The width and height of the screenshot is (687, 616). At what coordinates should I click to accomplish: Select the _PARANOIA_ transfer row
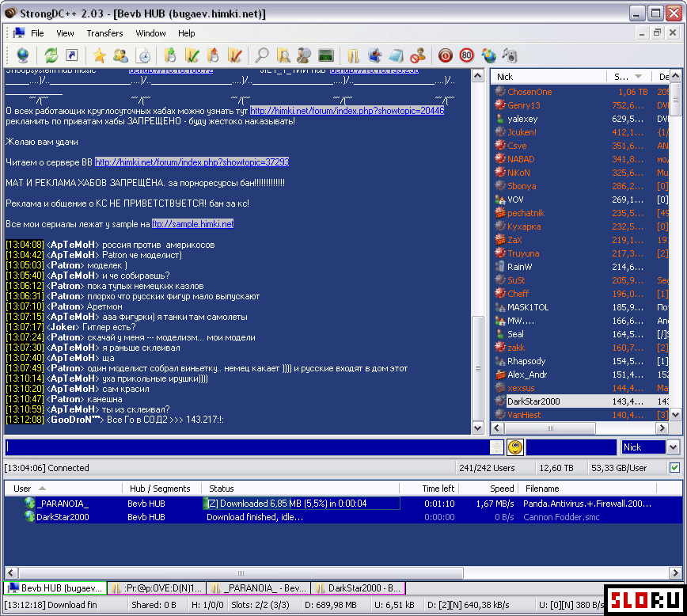pyautogui.click(x=343, y=504)
